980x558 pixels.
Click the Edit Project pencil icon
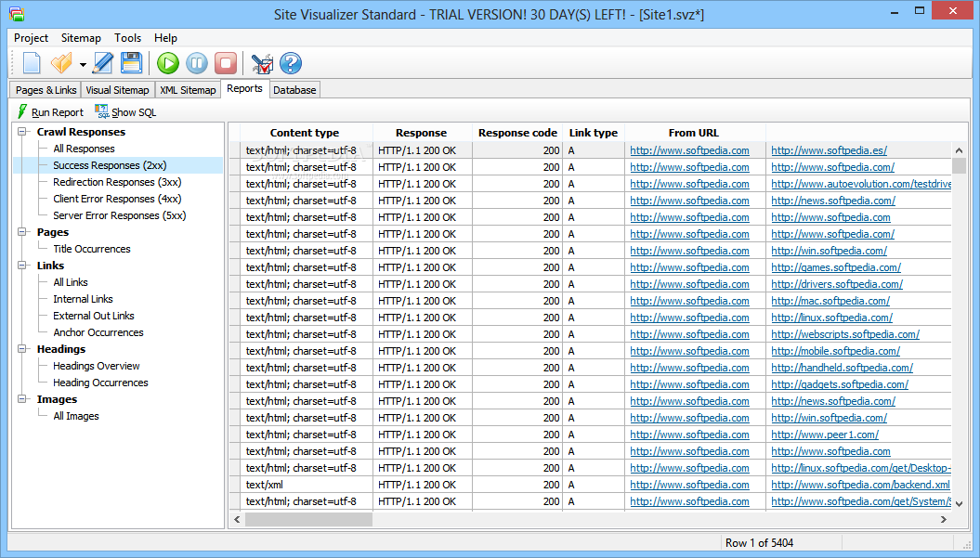pyautogui.click(x=102, y=63)
